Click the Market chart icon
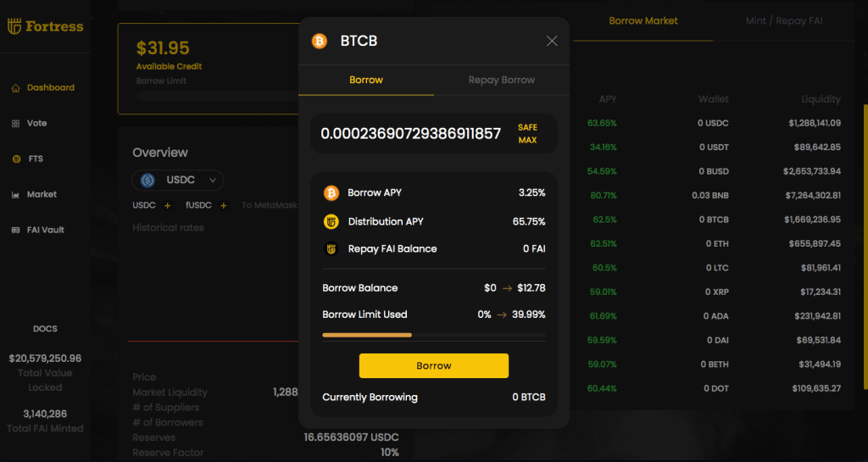Image resolution: width=868 pixels, height=462 pixels. coord(15,195)
